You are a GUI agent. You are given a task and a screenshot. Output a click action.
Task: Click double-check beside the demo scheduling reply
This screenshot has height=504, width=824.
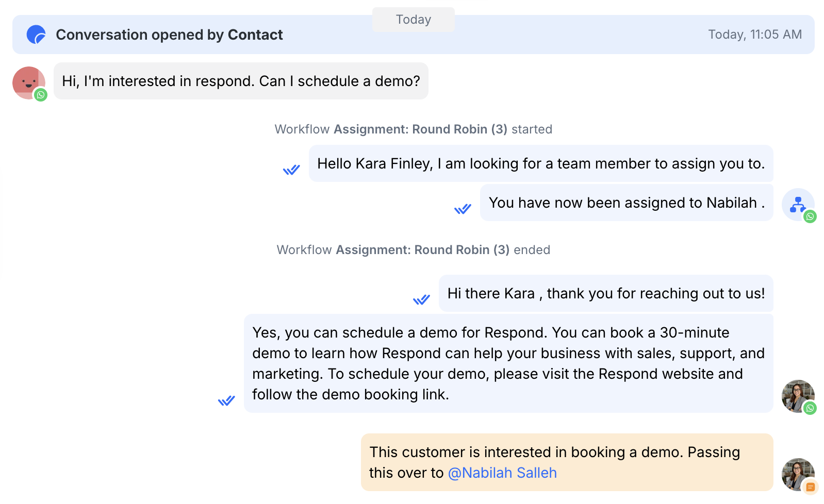[226, 400]
